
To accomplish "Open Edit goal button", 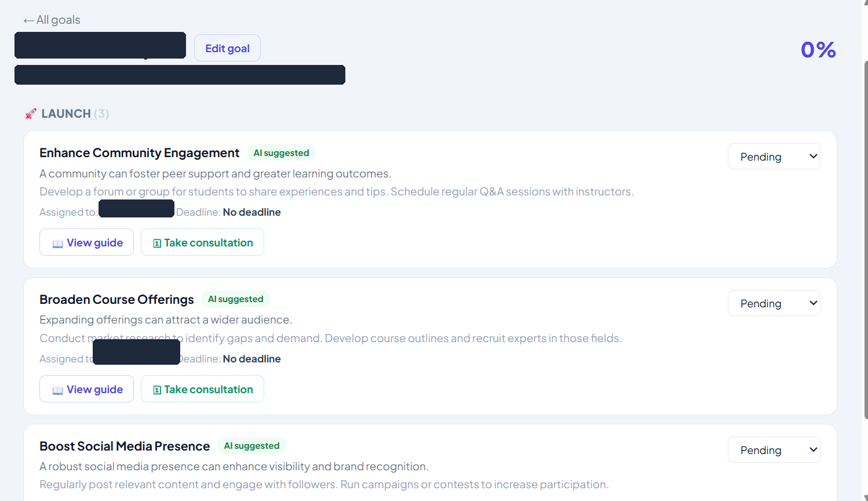I will coord(227,48).
